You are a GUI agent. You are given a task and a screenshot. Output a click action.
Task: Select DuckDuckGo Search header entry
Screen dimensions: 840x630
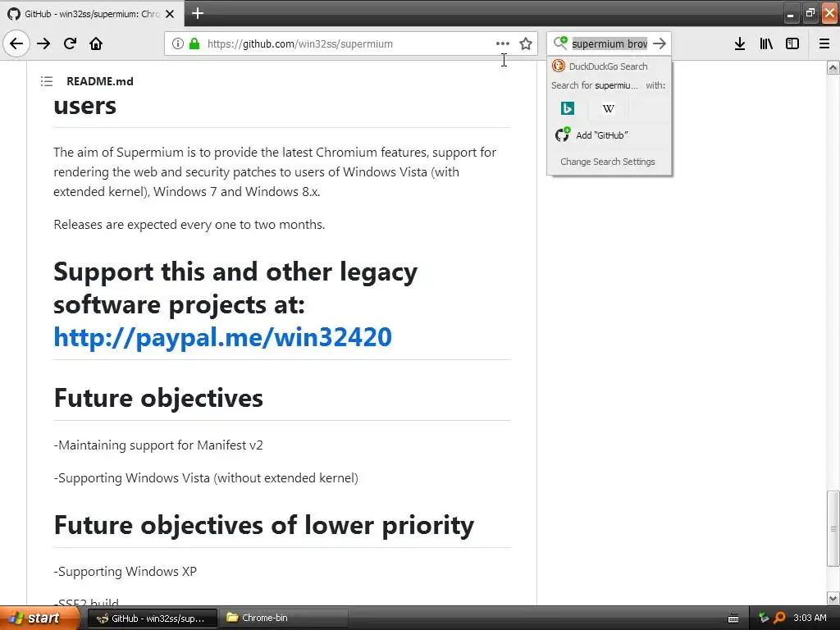pyautogui.click(x=609, y=66)
